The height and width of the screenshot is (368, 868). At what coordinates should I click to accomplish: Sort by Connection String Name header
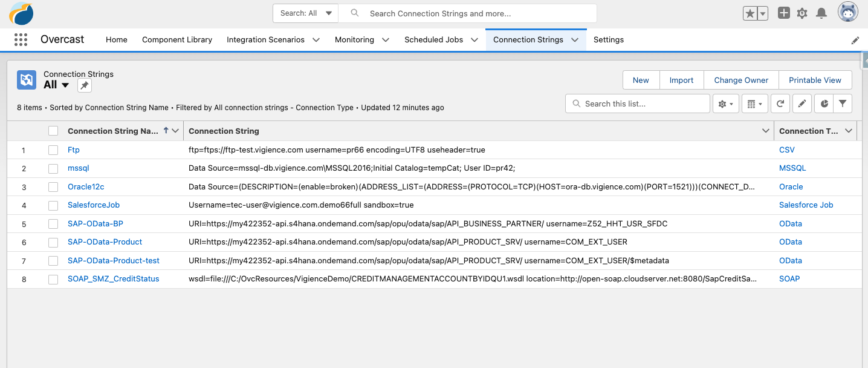(113, 131)
